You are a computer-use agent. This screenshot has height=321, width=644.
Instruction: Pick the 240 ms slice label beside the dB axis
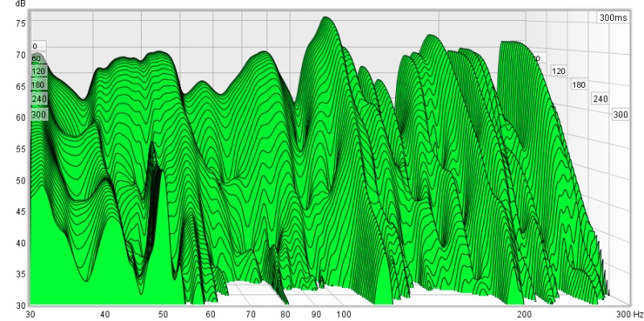(x=39, y=99)
